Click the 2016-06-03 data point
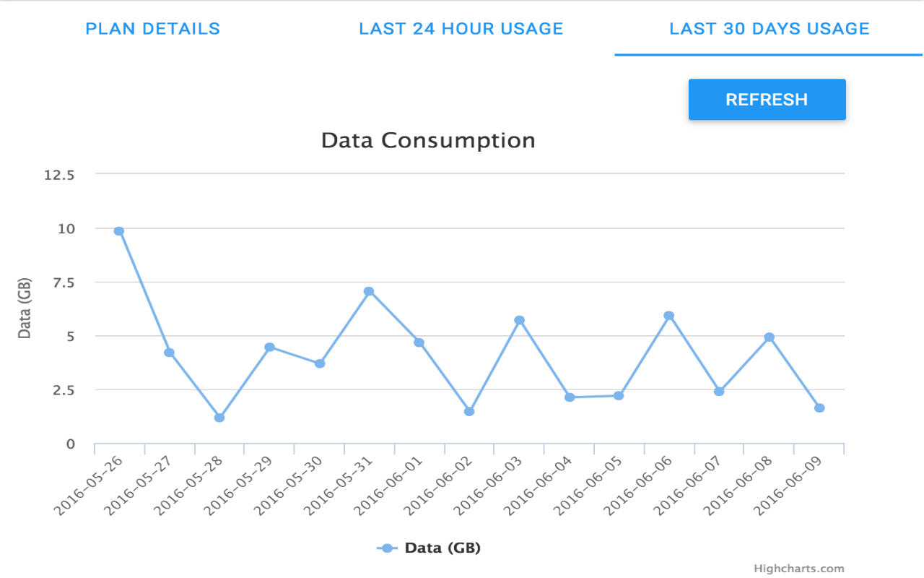 tap(519, 320)
